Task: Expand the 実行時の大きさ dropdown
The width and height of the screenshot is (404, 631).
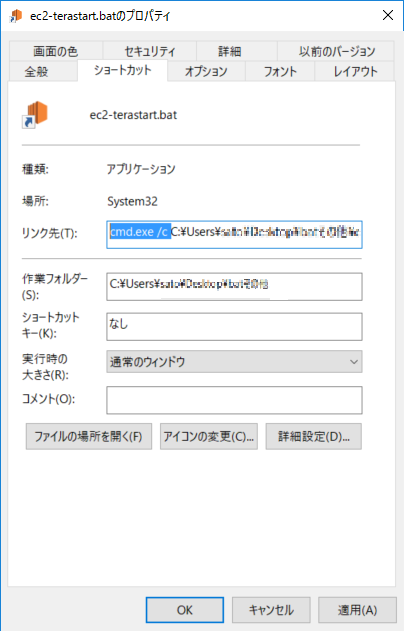Action: [x=234, y=362]
